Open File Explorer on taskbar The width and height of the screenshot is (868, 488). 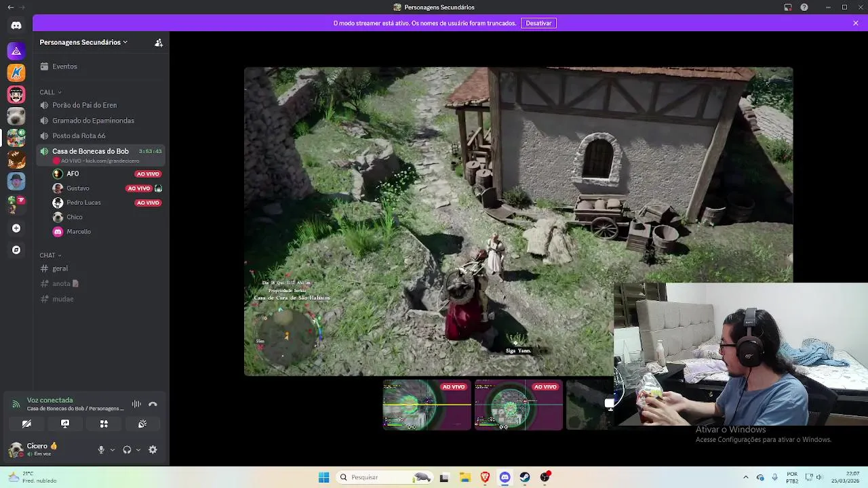[x=465, y=477]
